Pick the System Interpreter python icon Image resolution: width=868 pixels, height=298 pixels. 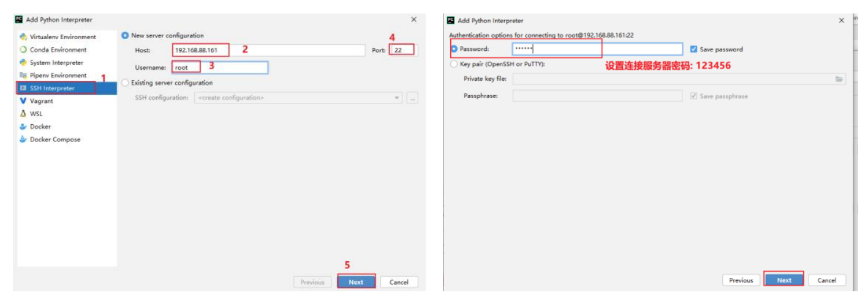(23, 62)
